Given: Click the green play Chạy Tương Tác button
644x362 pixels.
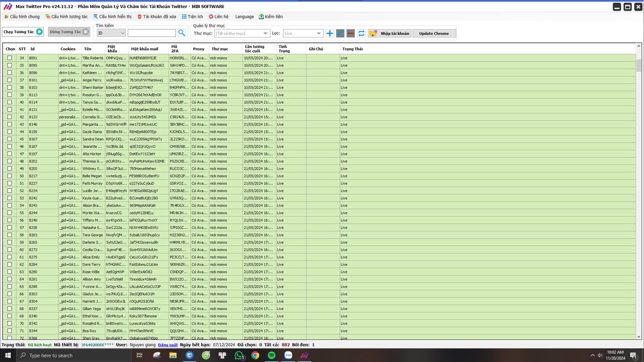Looking at the screenshot, I should 23,32.
